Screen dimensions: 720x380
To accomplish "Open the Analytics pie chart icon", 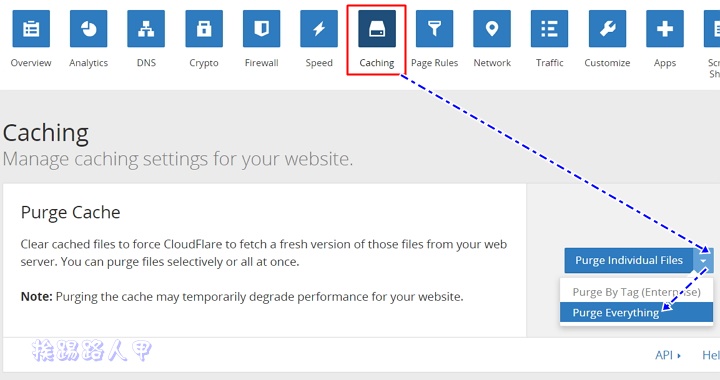I will (89, 28).
